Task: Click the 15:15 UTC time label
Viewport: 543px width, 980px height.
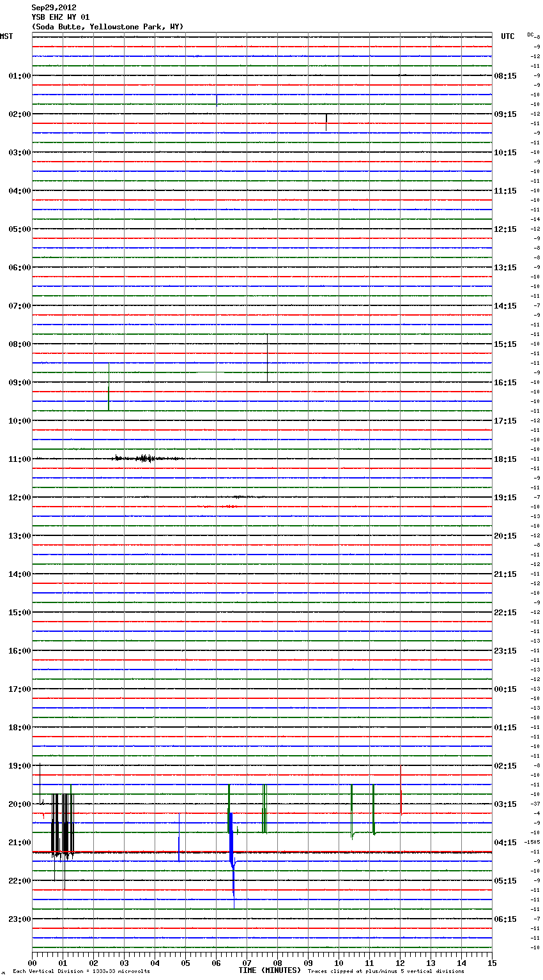Action: click(505, 344)
